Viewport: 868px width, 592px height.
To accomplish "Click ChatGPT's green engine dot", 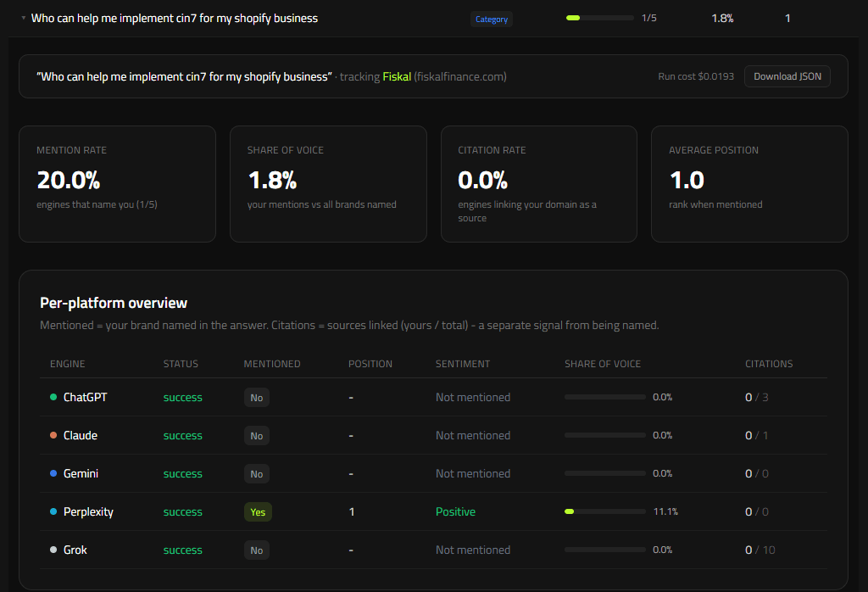I will 53,397.
